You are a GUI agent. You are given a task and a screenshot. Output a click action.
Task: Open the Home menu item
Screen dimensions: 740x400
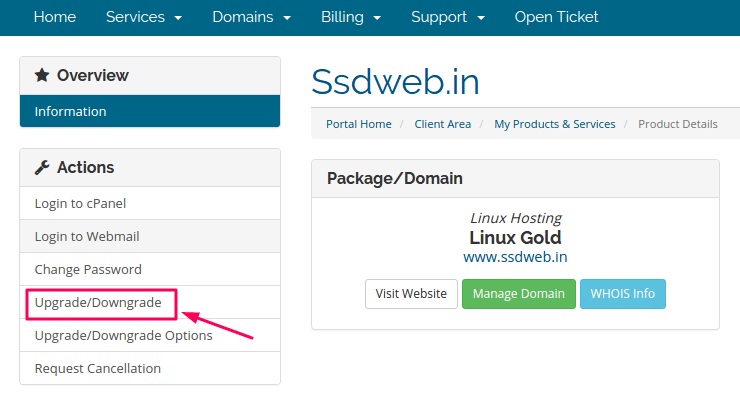(55, 17)
